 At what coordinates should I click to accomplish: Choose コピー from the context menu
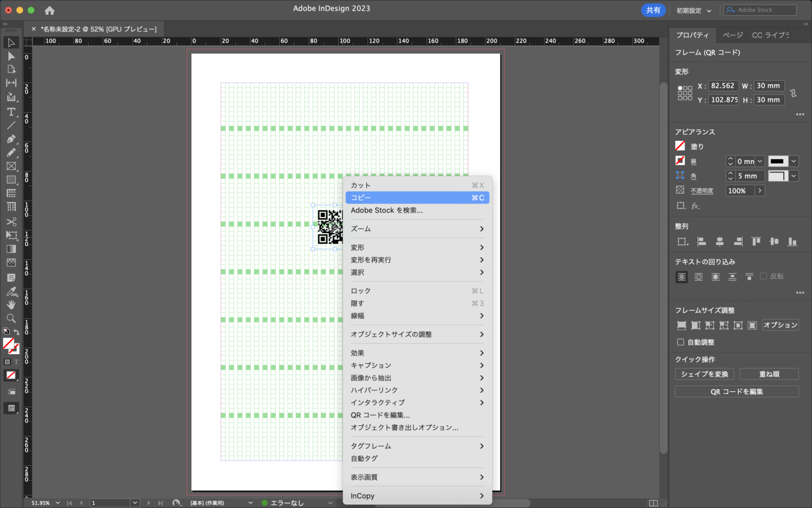361,197
